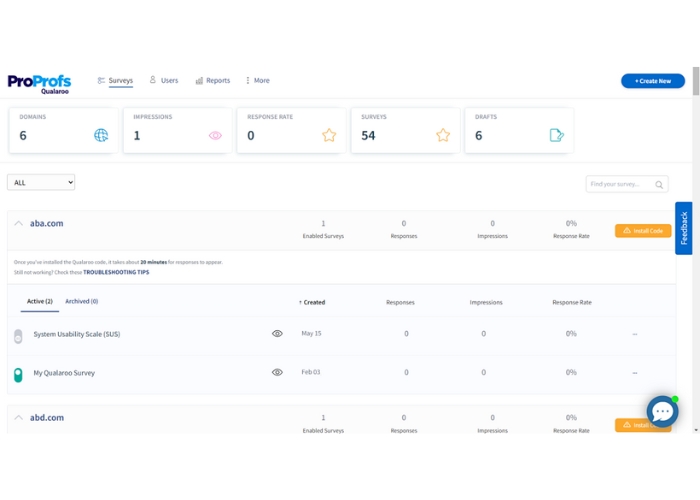Viewport: 700px width, 500px height.
Task: Click the Reports bar chart icon
Action: tap(199, 80)
